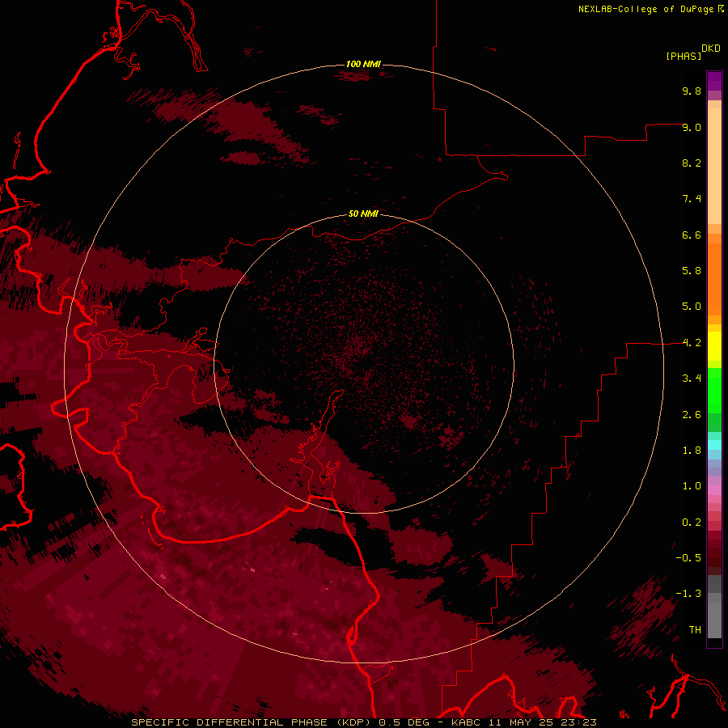This screenshot has height=728, width=728.
Task: Click the purple top segment of color bar
Action: coord(714,81)
